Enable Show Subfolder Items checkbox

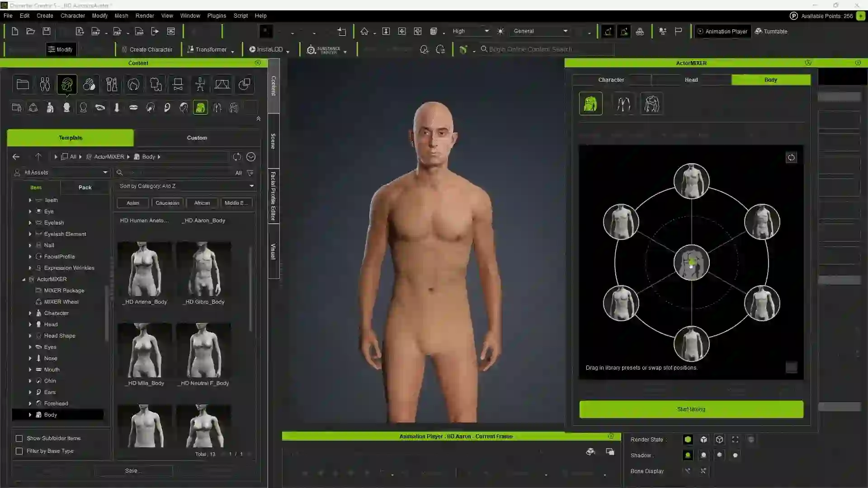(19, 438)
